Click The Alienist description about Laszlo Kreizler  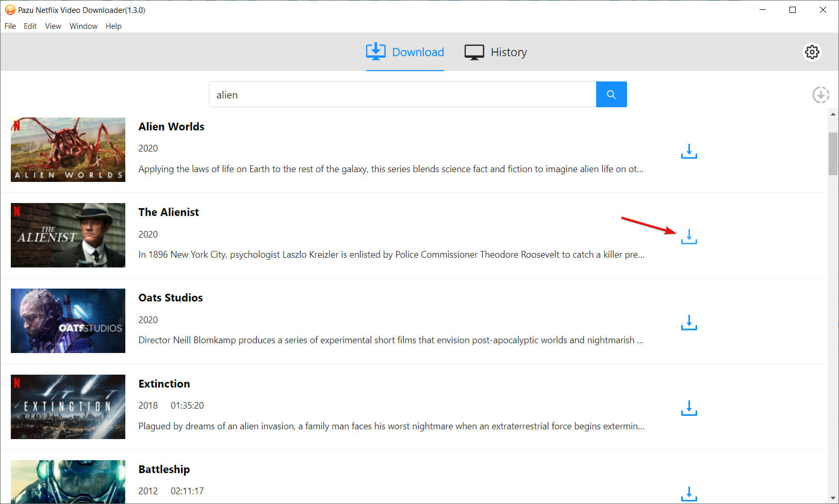pyautogui.click(x=391, y=255)
